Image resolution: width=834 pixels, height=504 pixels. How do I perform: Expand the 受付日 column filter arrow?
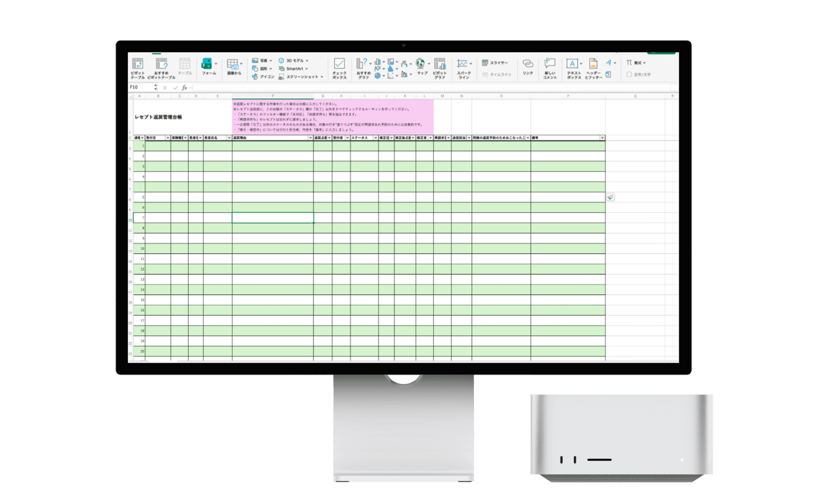tap(167, 138)
